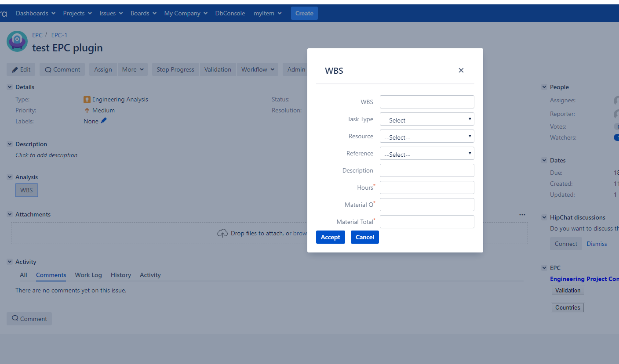
Task: Collapse the Activity section
Action: tap(10, 262)
